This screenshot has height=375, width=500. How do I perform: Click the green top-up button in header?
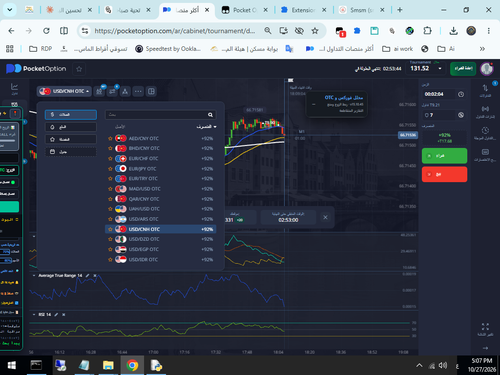(x=463, y=68)
